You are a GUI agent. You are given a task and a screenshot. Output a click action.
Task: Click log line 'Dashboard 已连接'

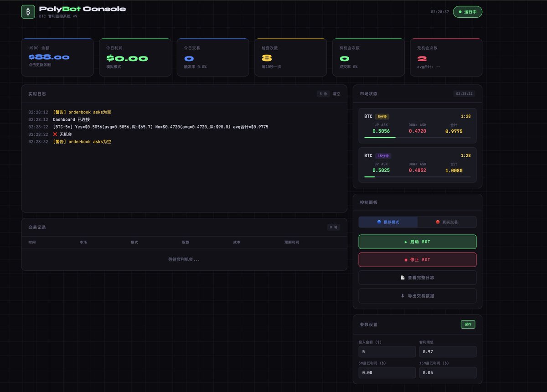click(x=72, y=119)
